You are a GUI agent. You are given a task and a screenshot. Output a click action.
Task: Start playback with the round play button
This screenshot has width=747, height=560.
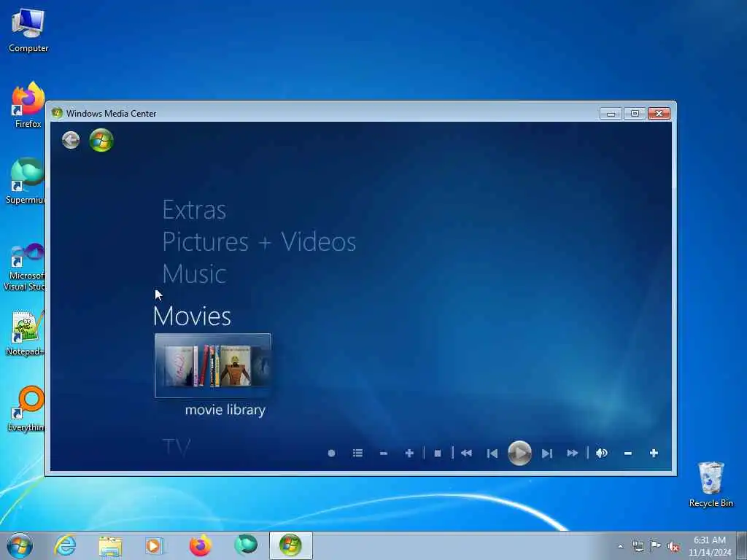(x=519, y=454)
